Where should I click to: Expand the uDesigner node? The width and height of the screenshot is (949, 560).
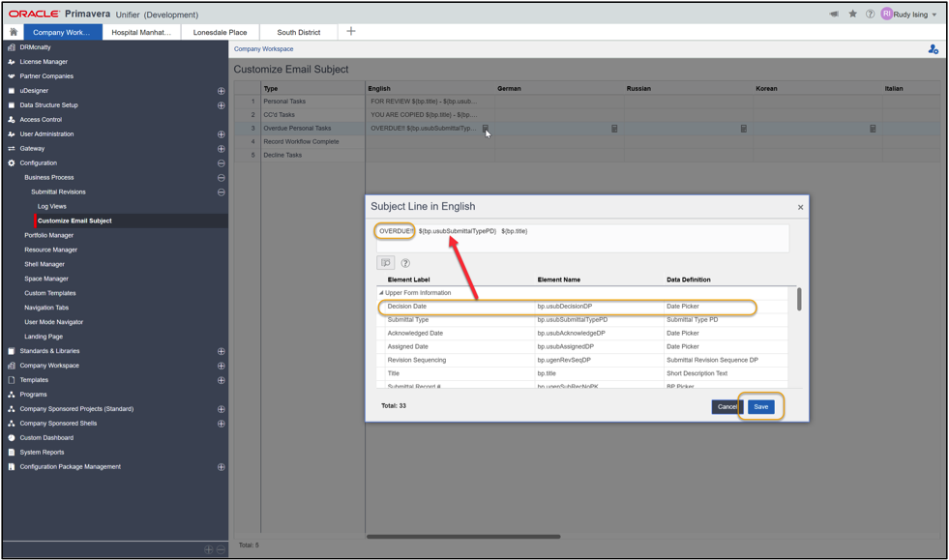pyautogui.click(x=221, y=91)
